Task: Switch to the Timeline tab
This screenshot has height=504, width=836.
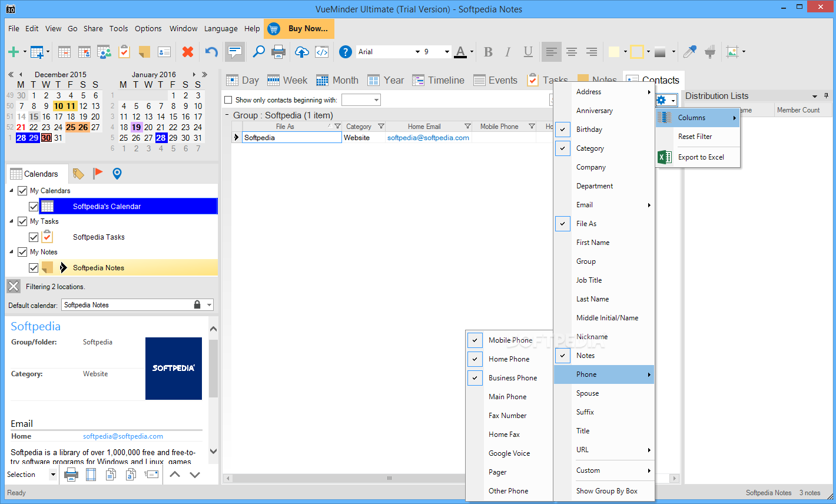Action: click(x=439, y=80)
